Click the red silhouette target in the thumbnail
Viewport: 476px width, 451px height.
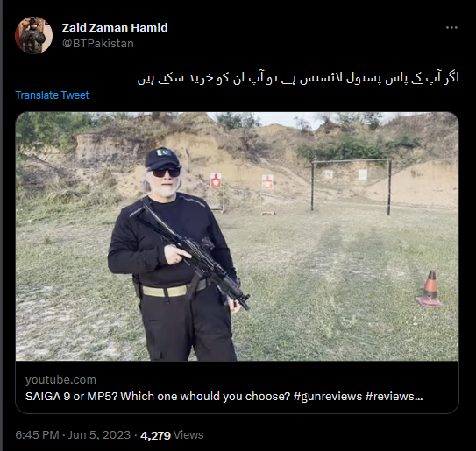pyautogui.click(x=216, y=180)
